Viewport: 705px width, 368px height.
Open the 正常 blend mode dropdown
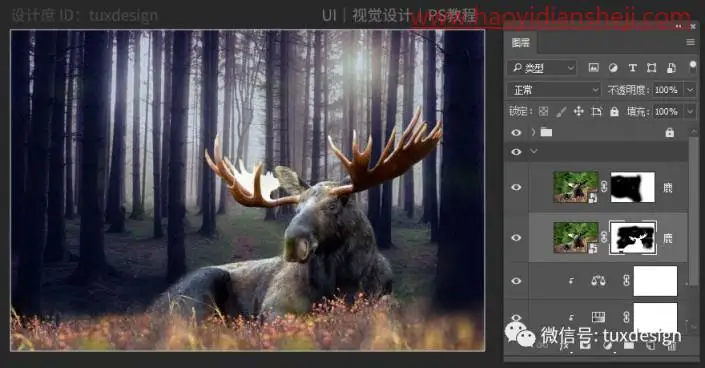pos(554,90)
